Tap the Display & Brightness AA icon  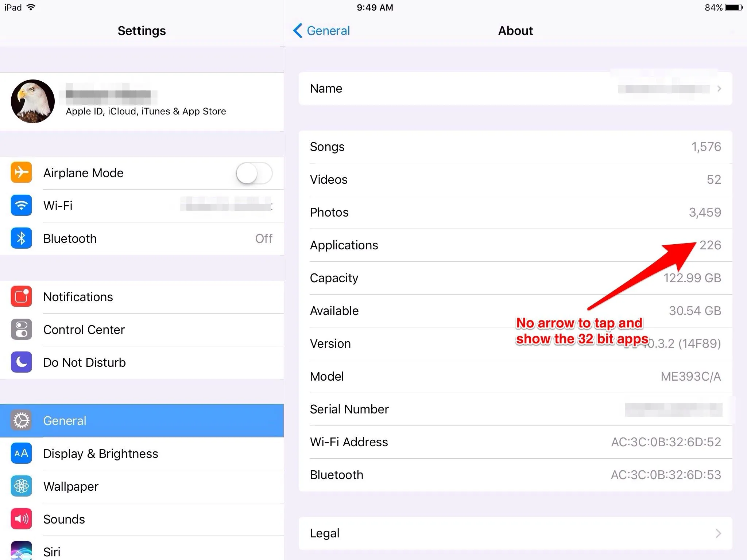click(21, 454)
